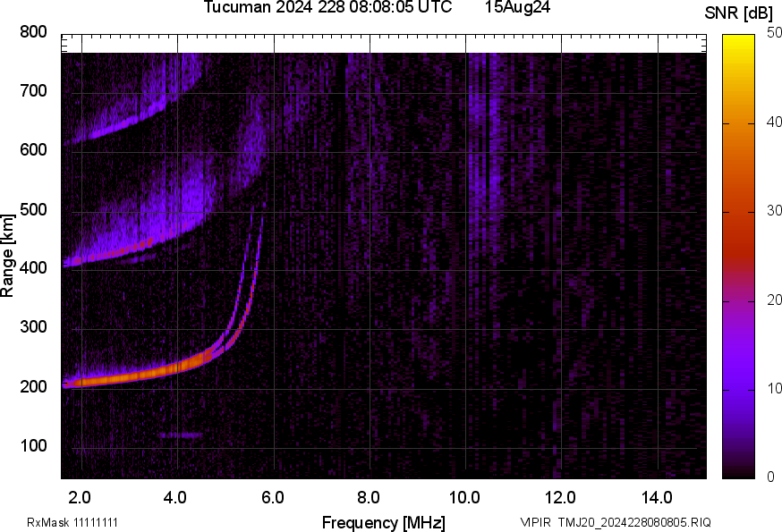Click the faint sporadic echo near 120 km

pos(181,435)
